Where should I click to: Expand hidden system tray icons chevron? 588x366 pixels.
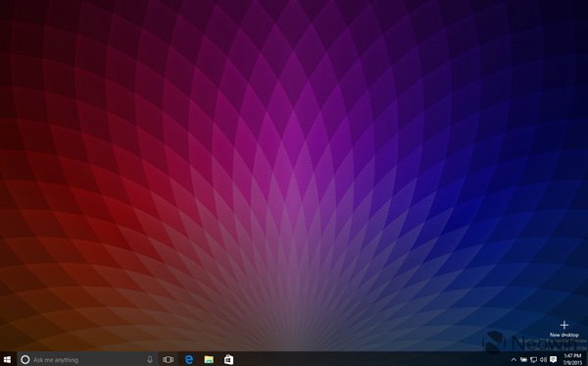(514, 359)
